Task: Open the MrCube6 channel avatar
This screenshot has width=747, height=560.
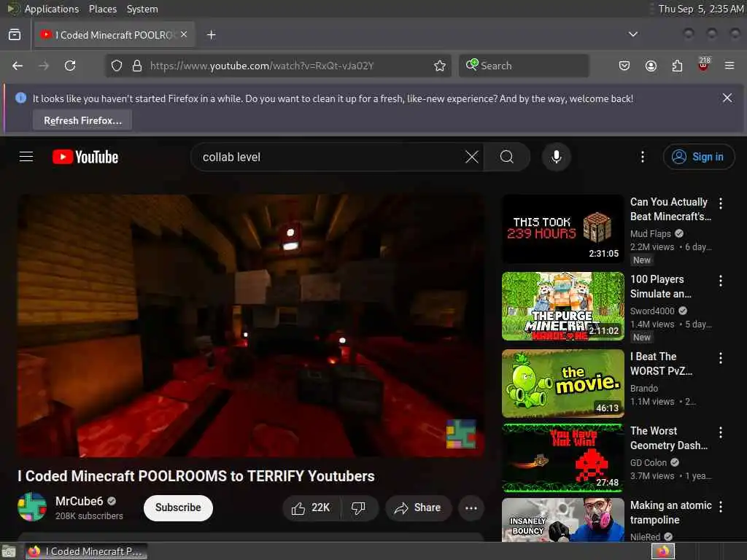Action: 32,507
